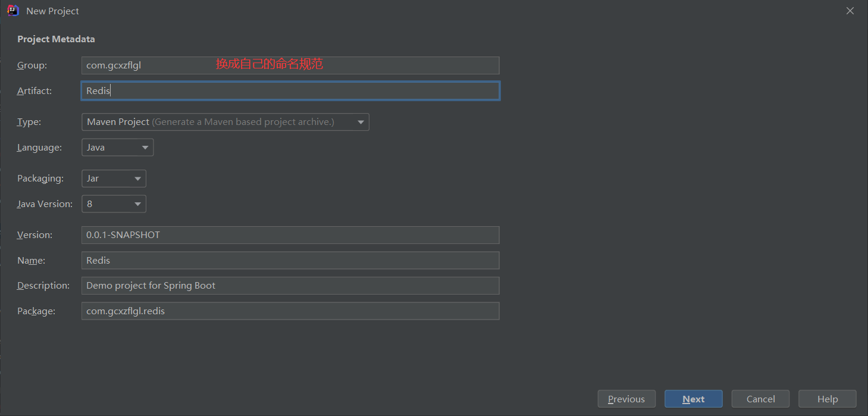The image size is (868, 416).
Task: Click the Packaging label
Action: [x=40, y=179]
